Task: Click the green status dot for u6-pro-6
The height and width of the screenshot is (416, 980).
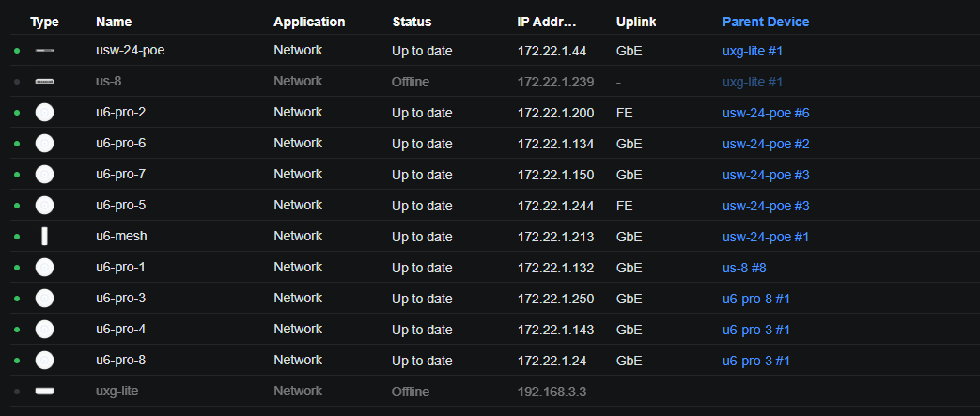Action: [17, 144]
